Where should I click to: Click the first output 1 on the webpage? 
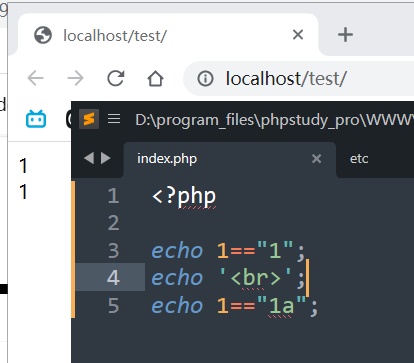pos(23,166)
